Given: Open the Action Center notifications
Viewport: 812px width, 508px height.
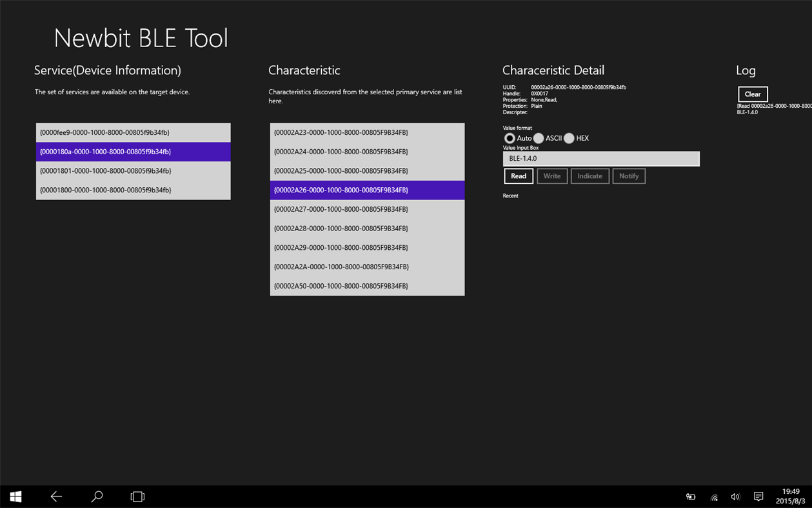Looking at the screenshot, I should pyautogui.click(x=758, y=496).
